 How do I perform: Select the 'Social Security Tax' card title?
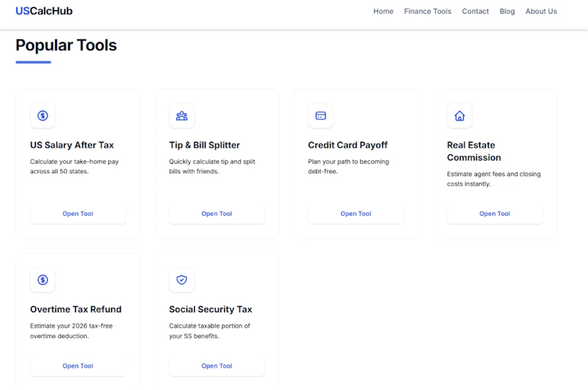[x=210, y=309]
